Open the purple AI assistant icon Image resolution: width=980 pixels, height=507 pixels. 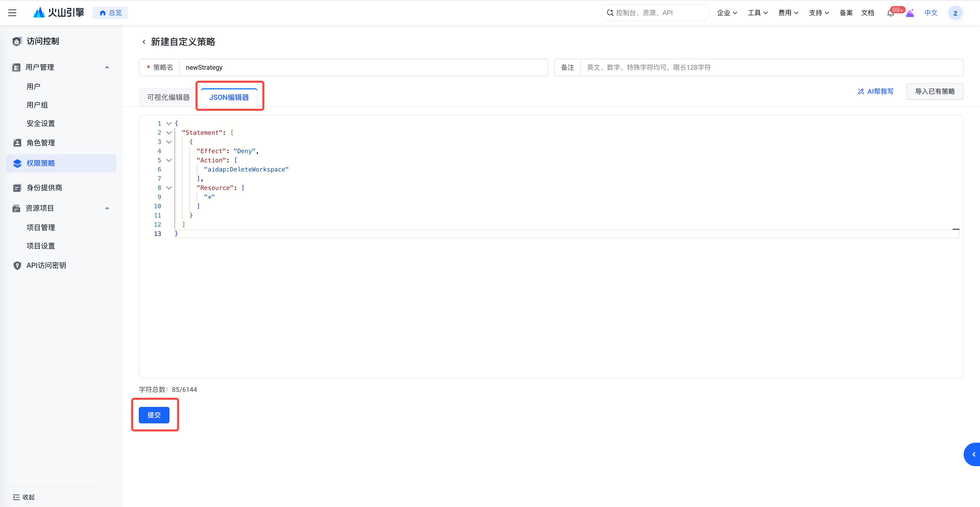click(910, 13)
